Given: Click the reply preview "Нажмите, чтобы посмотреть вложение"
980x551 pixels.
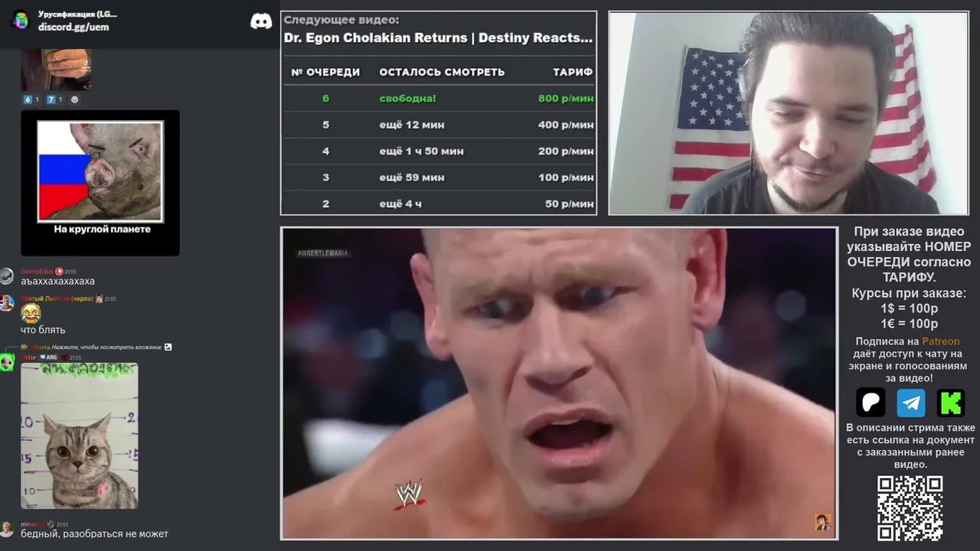Looking at the screenshot, I should tap(106, 347).
